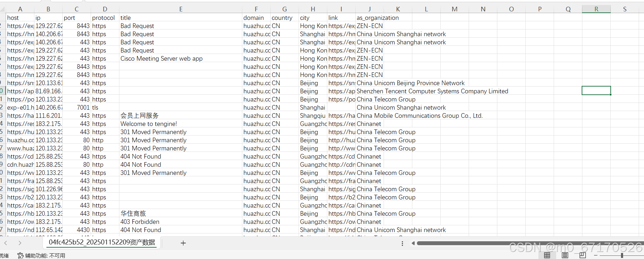This screenshot has height=259, width=644.
Task: Click the horizontal scrollbar thumb
Action: point(530,243)
